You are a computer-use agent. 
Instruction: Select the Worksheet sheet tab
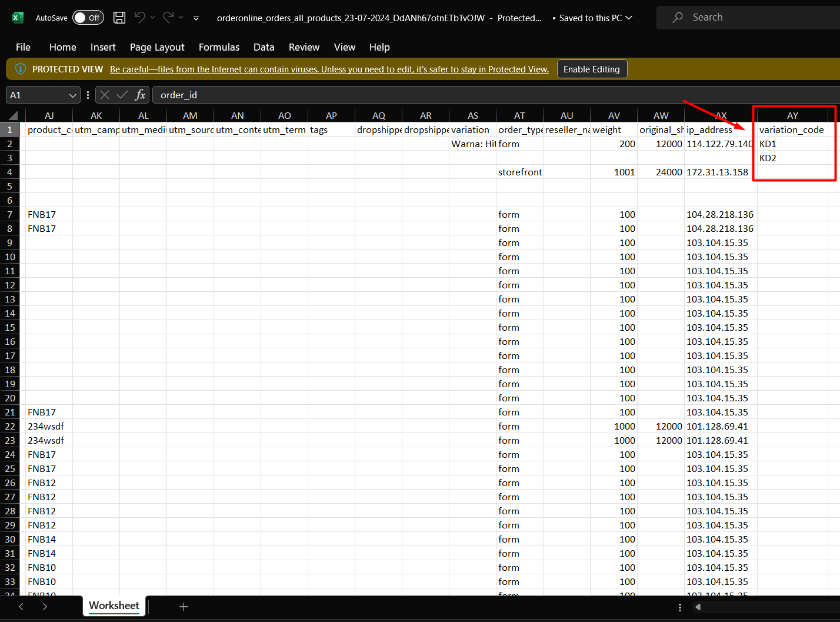click(x=114, y=606)
